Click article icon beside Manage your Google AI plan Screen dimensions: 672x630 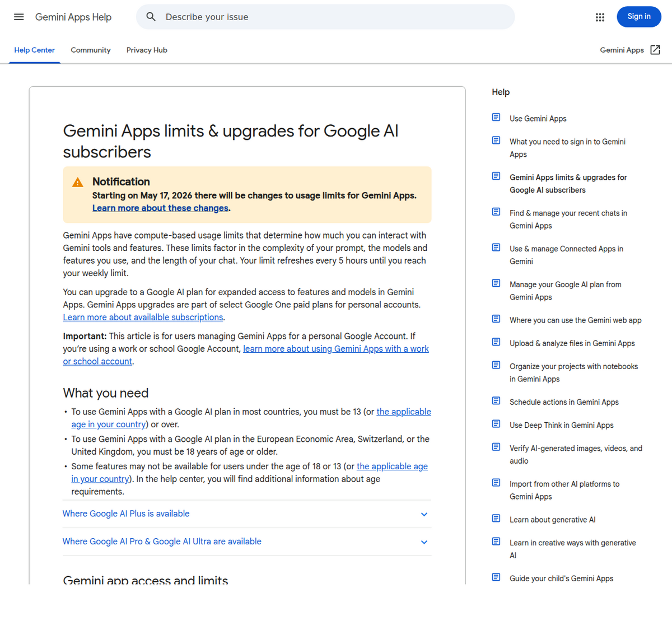496,283
